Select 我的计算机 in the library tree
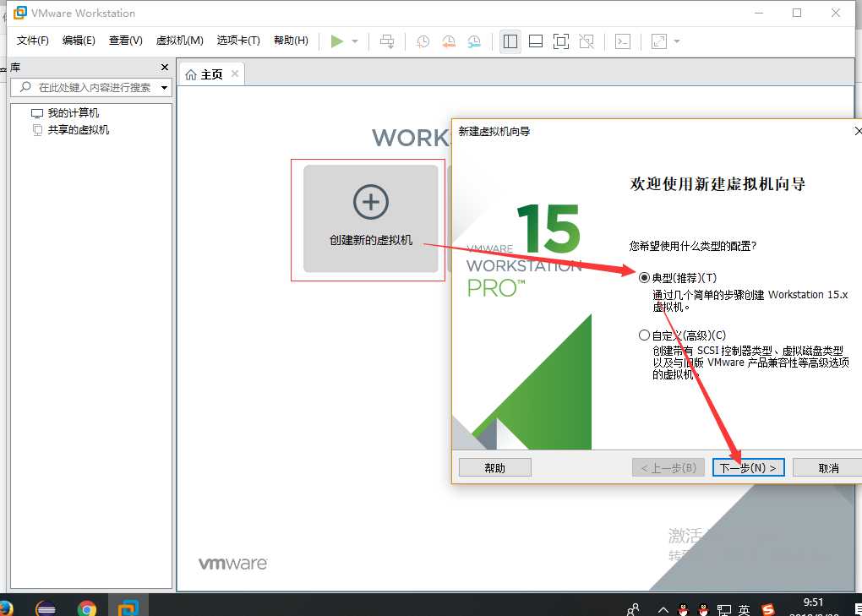Viewport: 862px width, 616px height. (74, 112)
